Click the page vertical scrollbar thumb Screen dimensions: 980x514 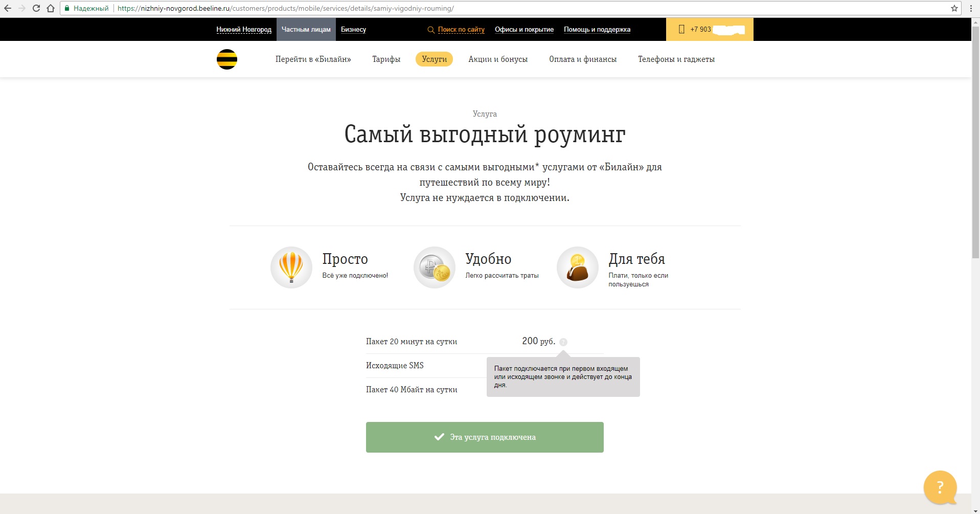975,143
